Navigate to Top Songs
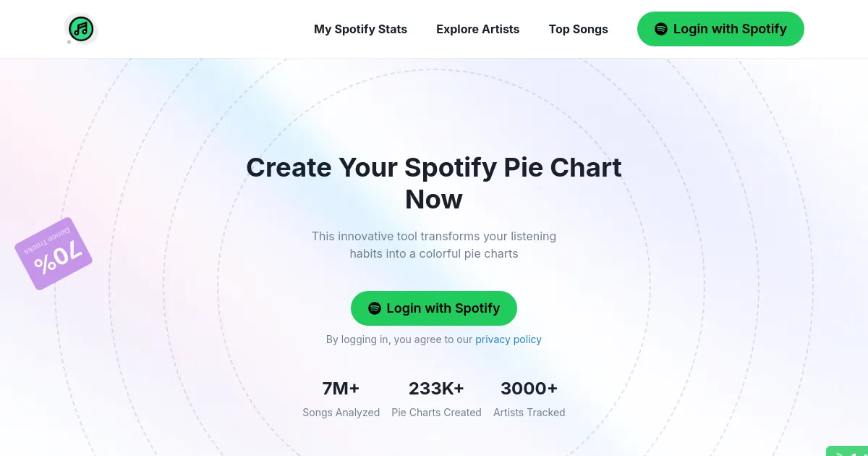 point(579,29)
